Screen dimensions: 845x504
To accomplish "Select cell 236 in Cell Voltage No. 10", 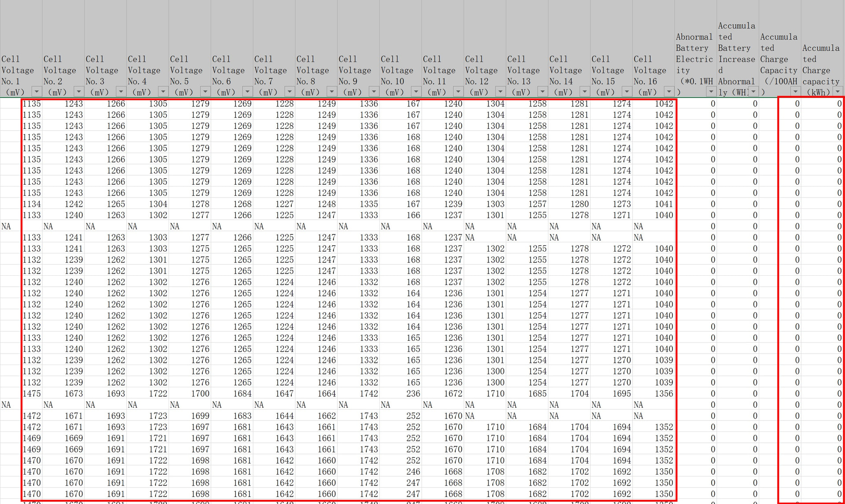I will click(x=413, y=394).
